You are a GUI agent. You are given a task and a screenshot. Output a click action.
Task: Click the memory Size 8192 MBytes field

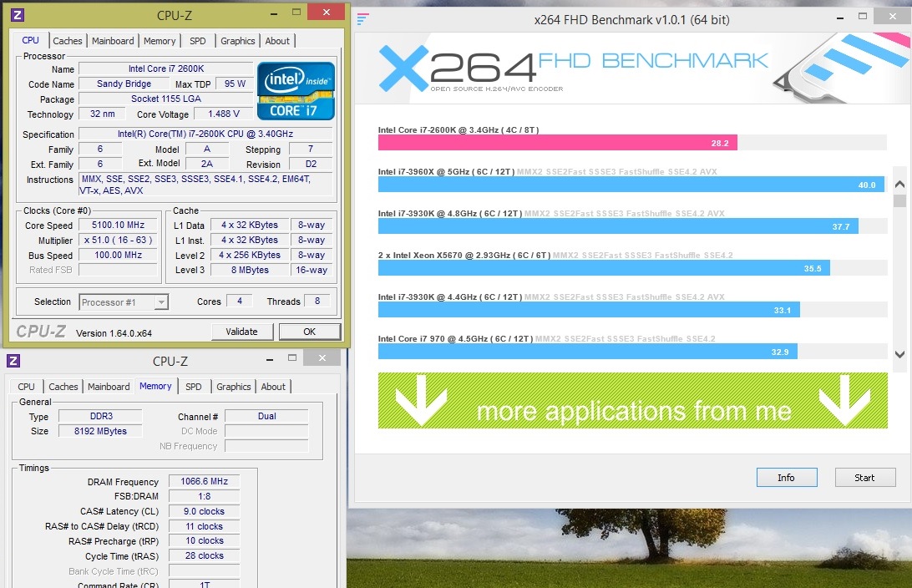[x=100, y=432]
